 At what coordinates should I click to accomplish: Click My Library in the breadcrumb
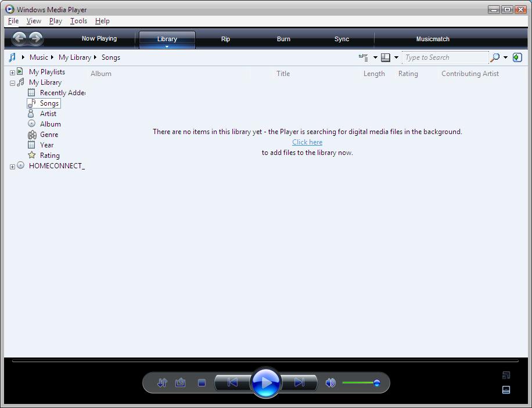[x=75, y=57]
